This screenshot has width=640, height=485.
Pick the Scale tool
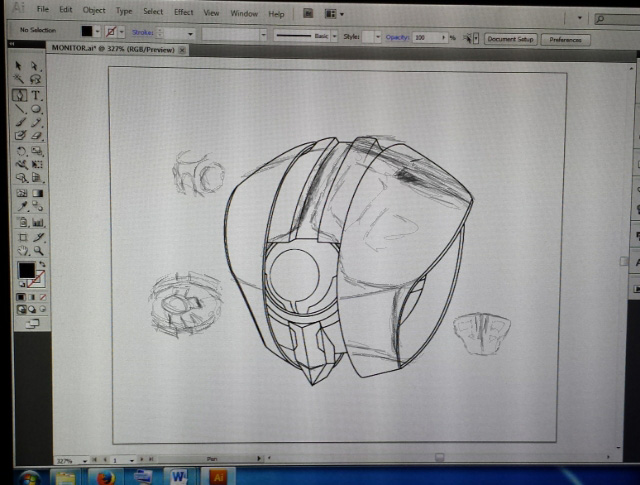37,151
